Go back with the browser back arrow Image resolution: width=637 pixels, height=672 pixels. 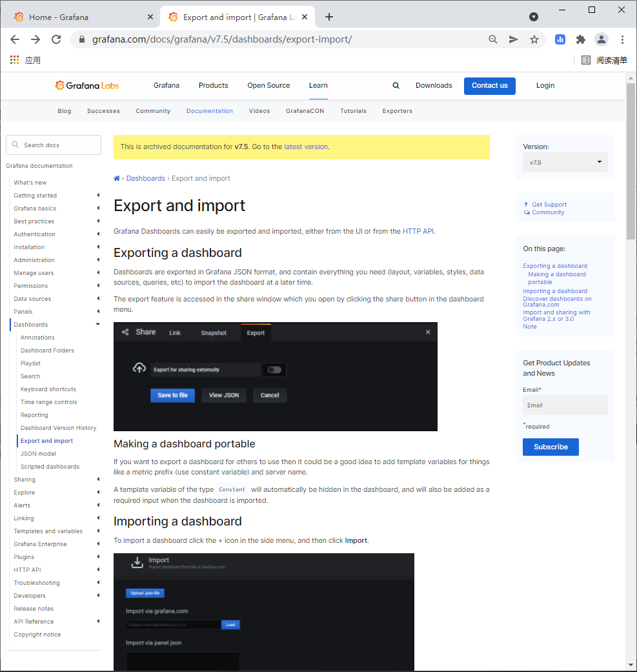click(x=15, y=39)
